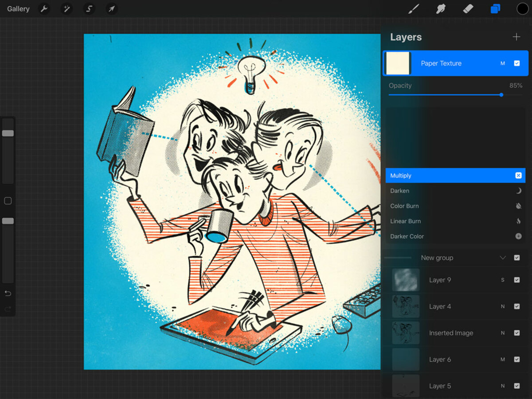Toggle visibility of Layer 9
Screen dimensions: 532x399
[x=517, y=280]
